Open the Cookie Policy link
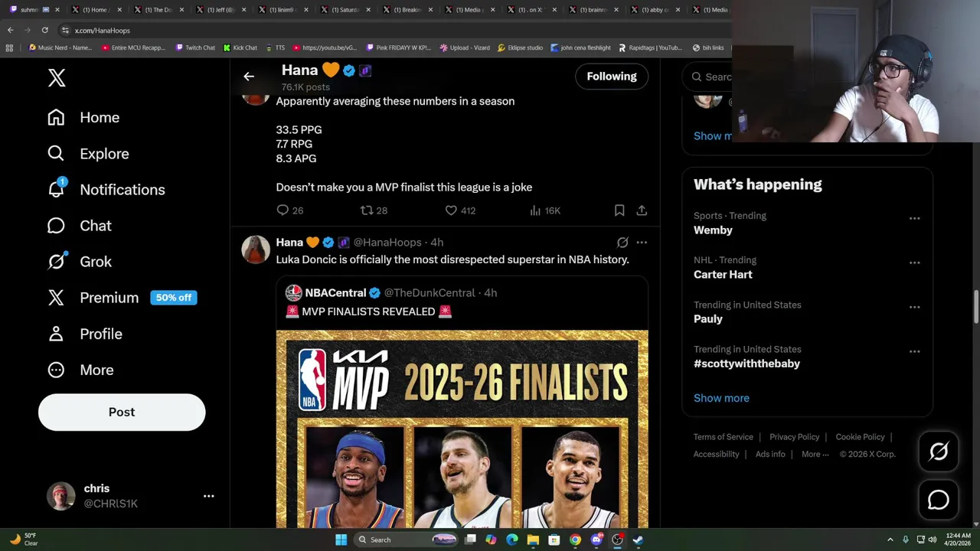Viewport: 980px width, 551px height. [860, 437]
